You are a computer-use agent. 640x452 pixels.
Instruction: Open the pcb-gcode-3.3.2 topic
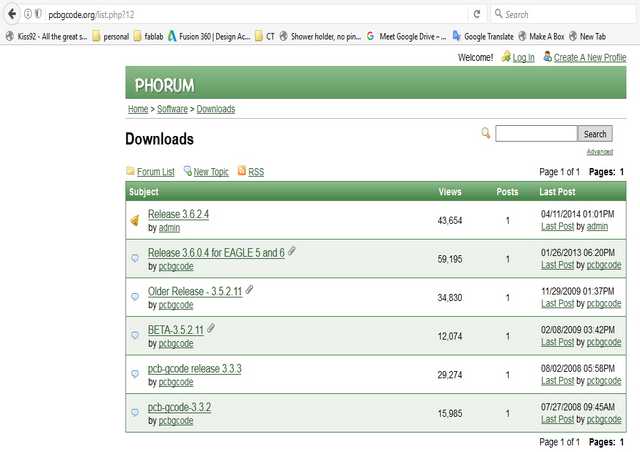[x=180, y=407]
